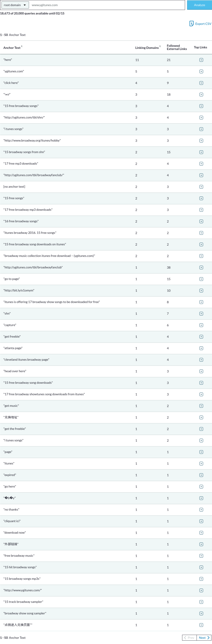Go to Next page of results

point(204,638)
